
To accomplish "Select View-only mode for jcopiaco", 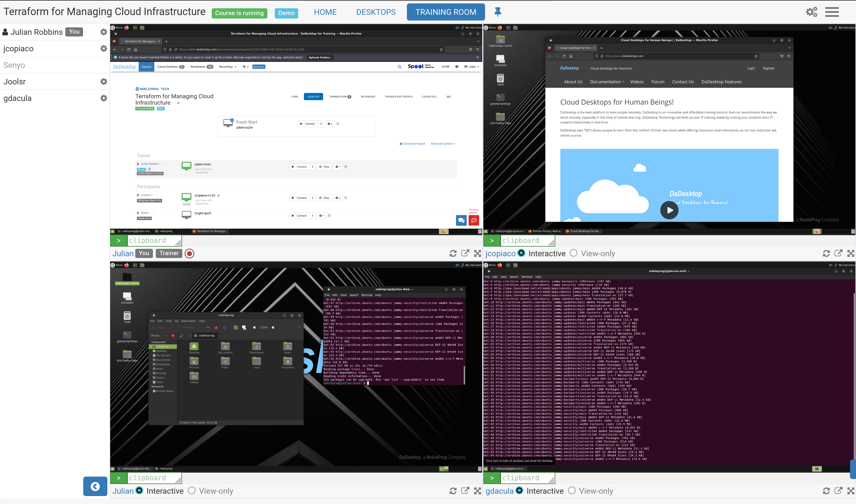I will [574, 253].
